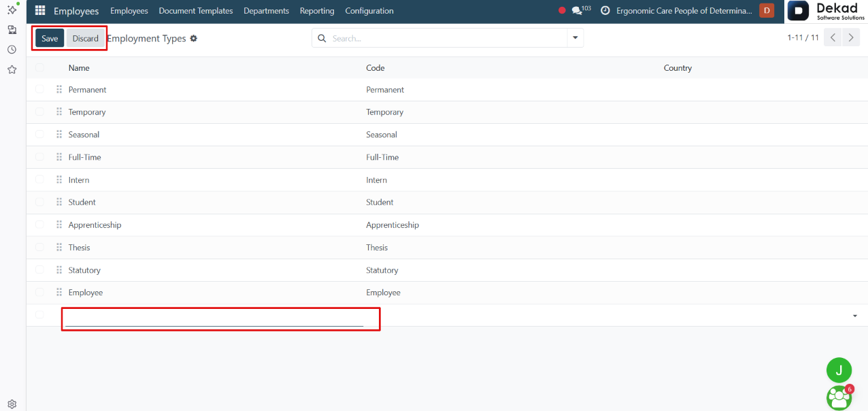Select the Employee name cell
Viewport: 868px width, 411px height.
tap(86, 293)
